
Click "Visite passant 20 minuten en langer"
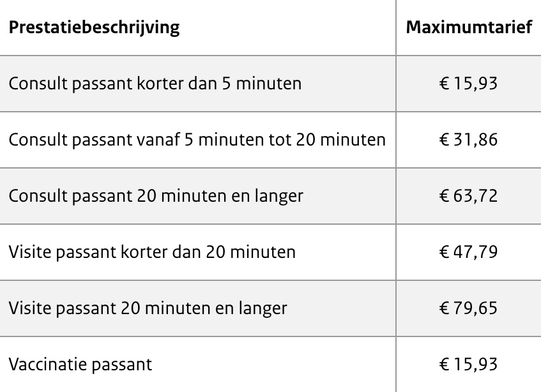(x=148, y=308)
